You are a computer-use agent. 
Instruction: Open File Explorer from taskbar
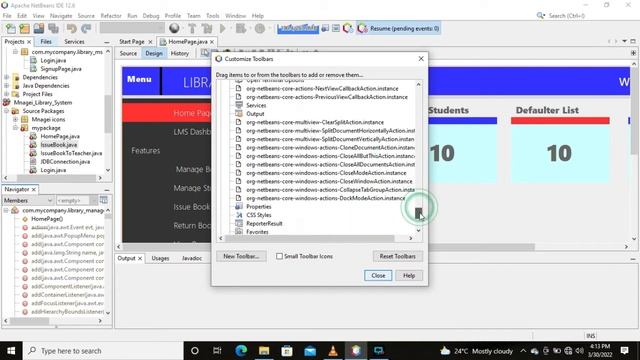(264, 351)
